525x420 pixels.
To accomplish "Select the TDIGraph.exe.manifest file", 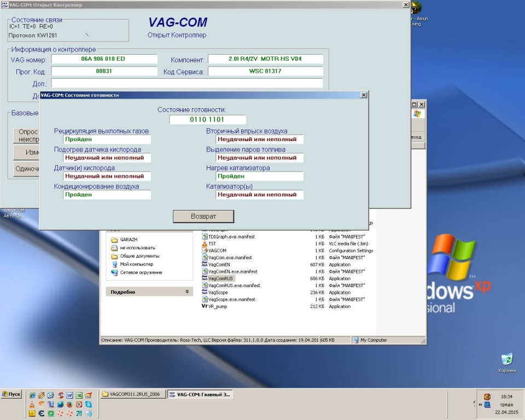I will point(229,237).
